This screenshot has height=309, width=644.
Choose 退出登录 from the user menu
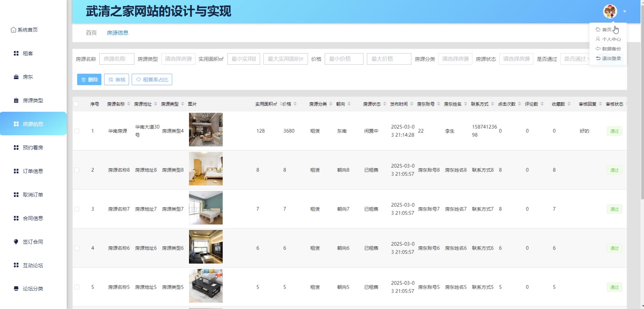(608, 58)
